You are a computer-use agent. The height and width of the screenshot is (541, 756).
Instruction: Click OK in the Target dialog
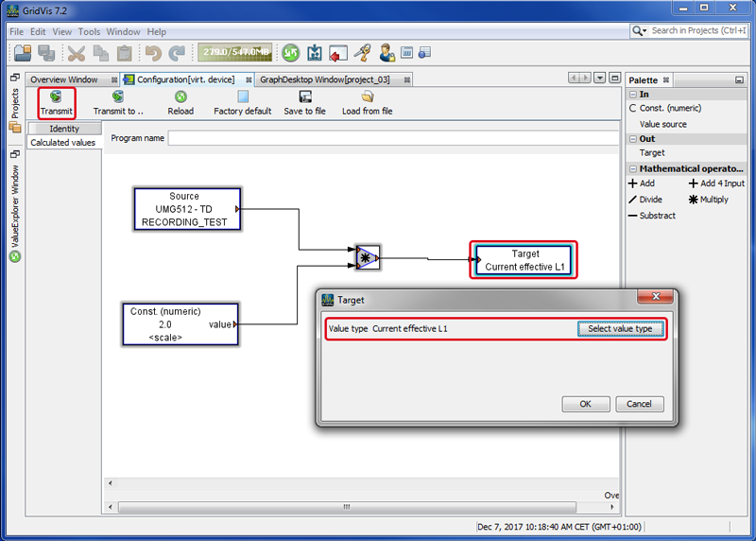[x=585, y=404]
